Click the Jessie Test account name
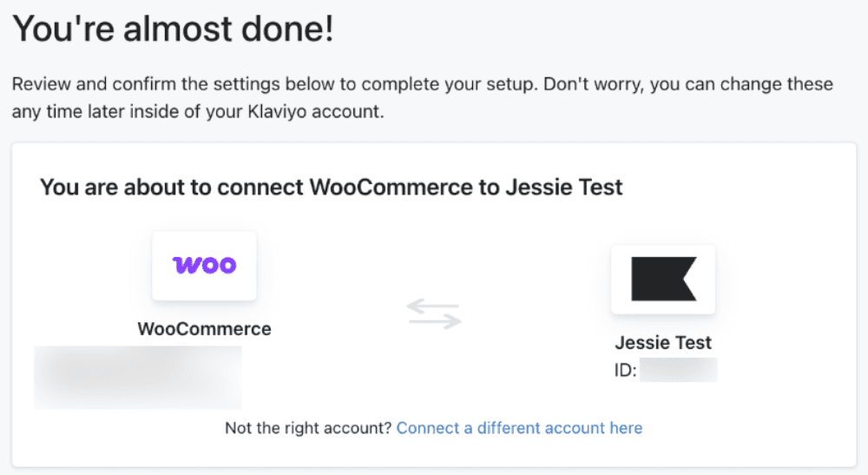Screen dimensions: 868x475 (663, 343)
